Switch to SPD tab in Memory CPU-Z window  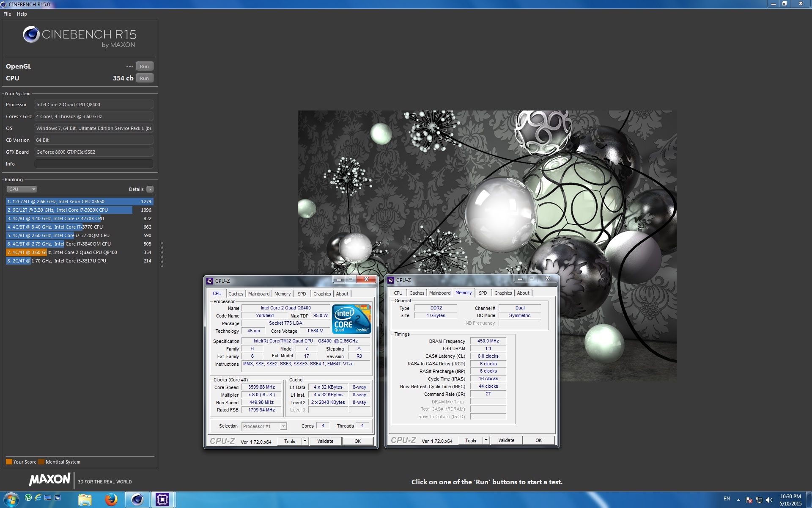483,293
